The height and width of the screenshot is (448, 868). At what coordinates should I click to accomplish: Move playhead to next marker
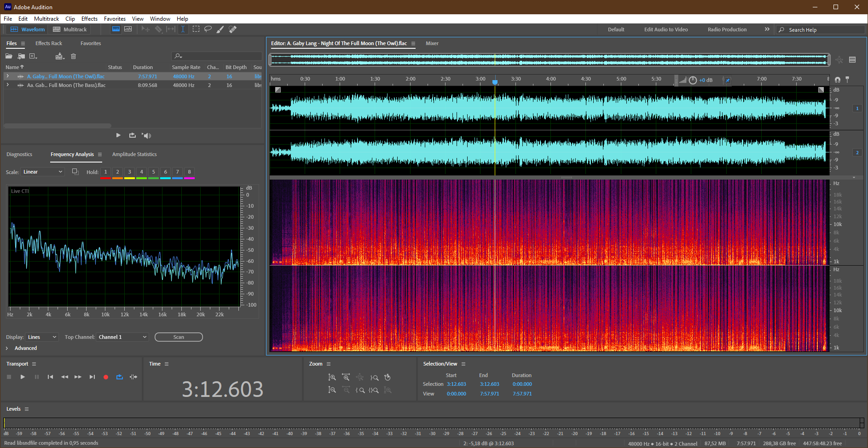click(x=92, y=377)
